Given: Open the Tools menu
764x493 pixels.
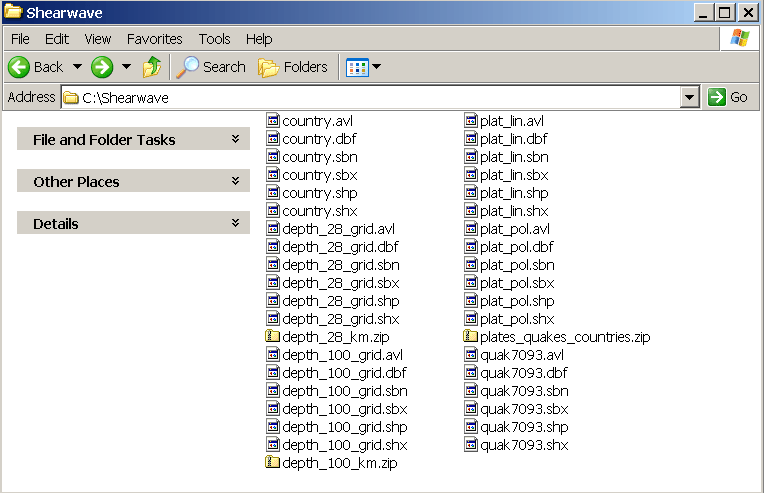Looking at the screenshot, I should [x=214, y=39].
